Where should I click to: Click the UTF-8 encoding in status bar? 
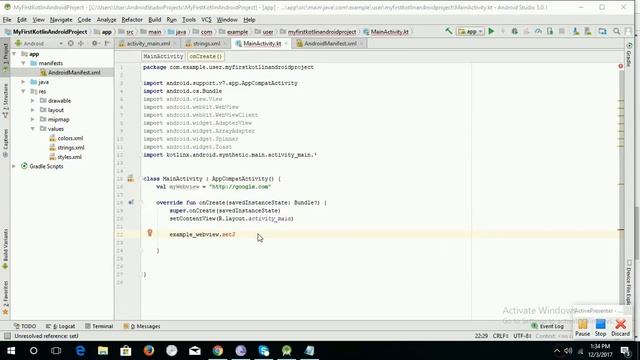pos(522,336)
